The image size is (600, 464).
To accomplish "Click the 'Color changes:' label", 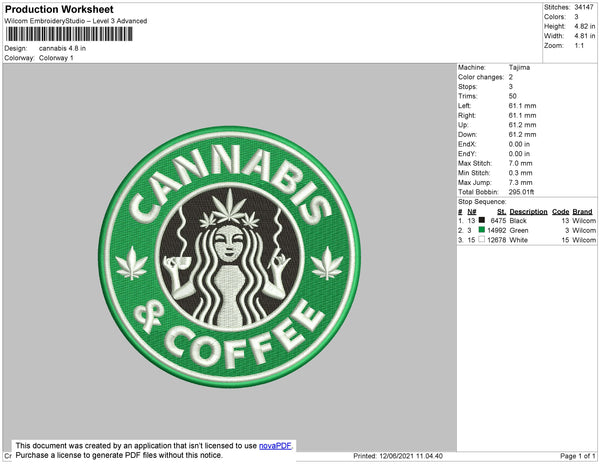I will tap(481, 77).
